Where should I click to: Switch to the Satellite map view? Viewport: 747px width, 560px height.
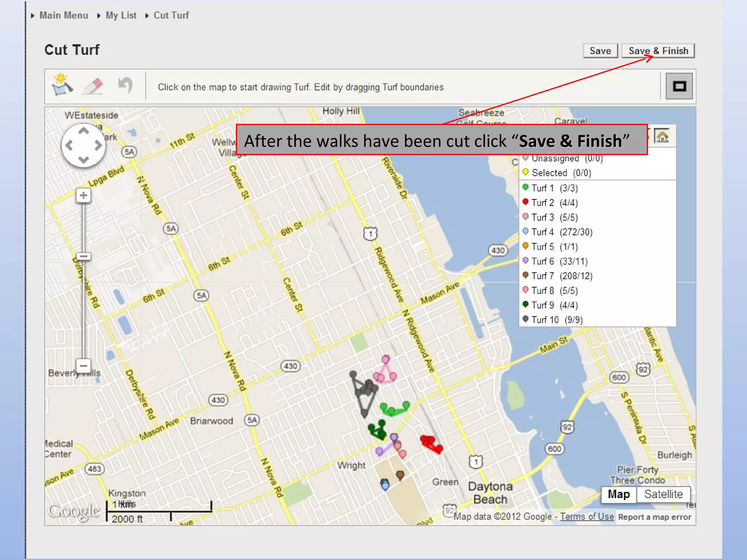[x=663, y=494]
